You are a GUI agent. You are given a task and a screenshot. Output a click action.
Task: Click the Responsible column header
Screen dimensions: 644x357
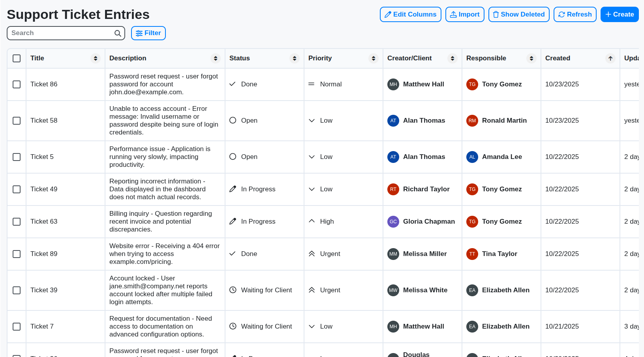(x=486, y=58)
